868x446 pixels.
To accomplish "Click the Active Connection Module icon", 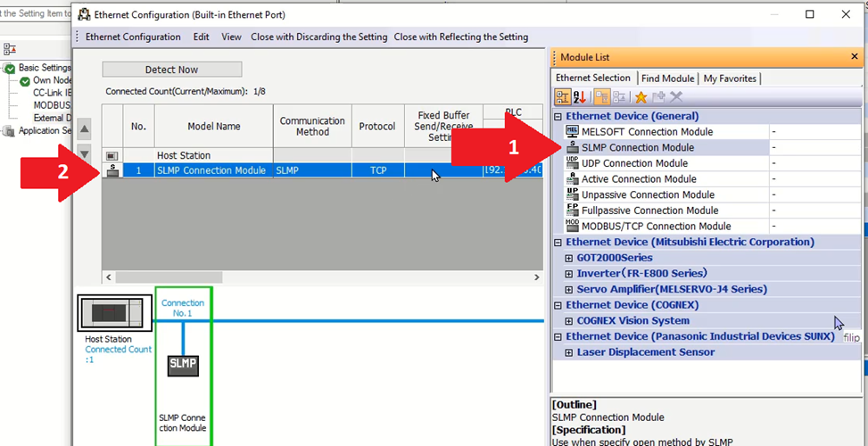I will point(572,178).
